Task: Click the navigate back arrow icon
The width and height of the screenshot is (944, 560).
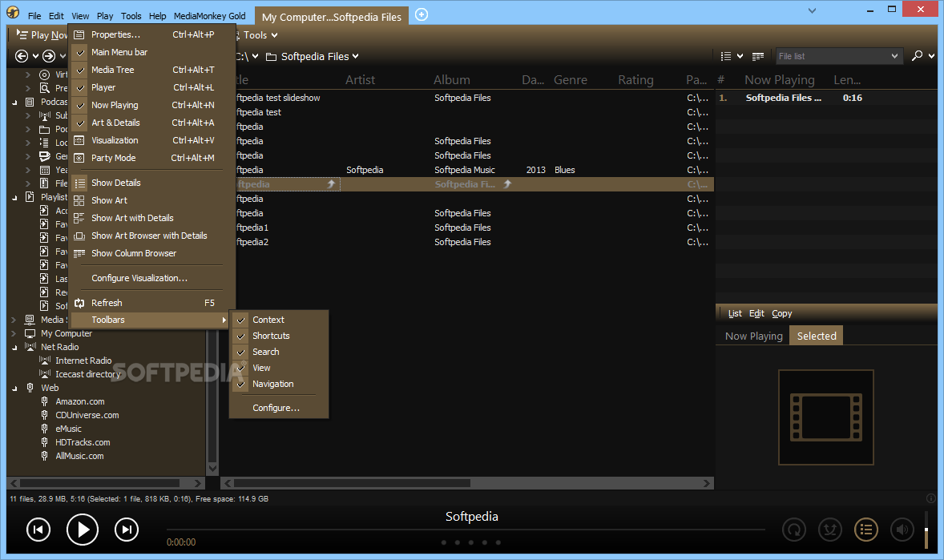Action: (21, 56)
